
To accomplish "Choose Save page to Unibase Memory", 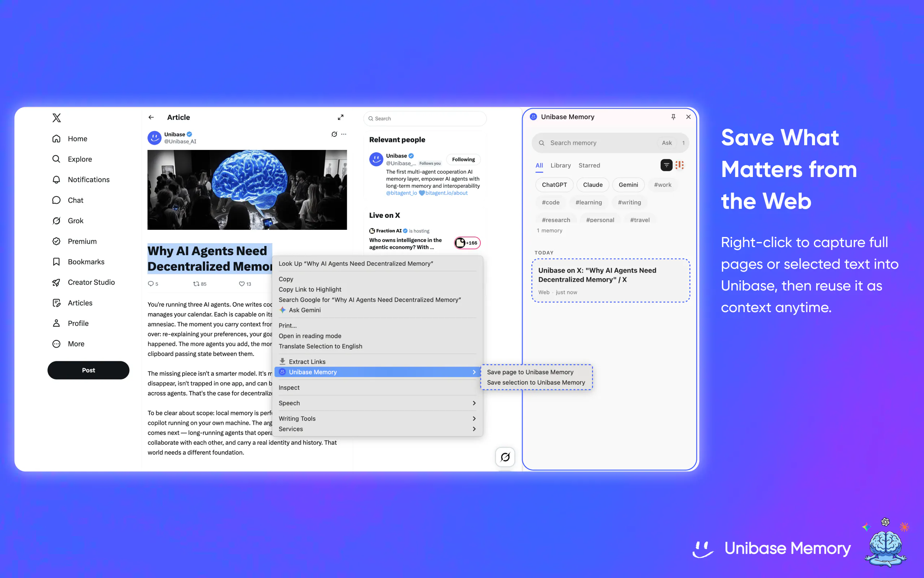I will 536,372.
